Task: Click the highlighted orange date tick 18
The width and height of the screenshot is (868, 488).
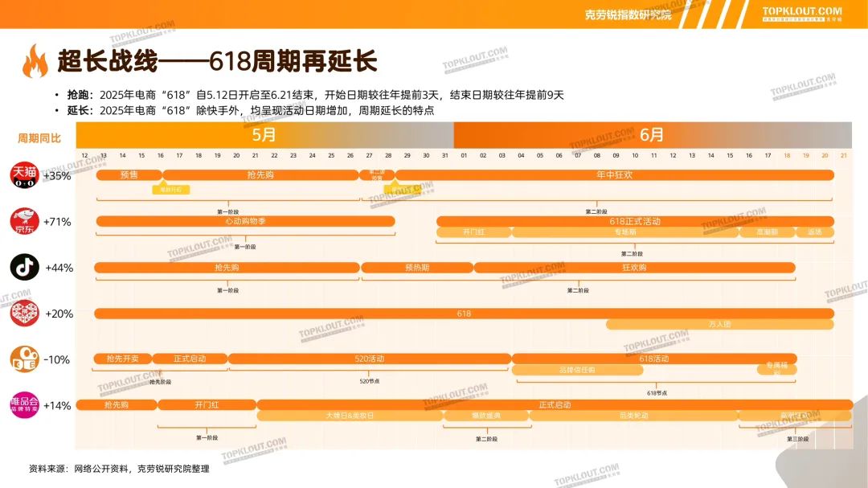Action: click(787, 156)
